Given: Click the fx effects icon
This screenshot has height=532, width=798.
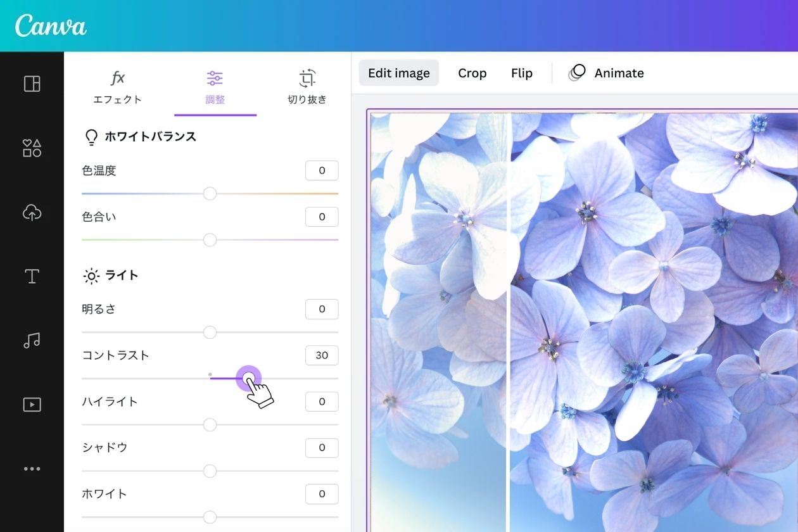Looking at the screenshot, I should tap(118, 78).
